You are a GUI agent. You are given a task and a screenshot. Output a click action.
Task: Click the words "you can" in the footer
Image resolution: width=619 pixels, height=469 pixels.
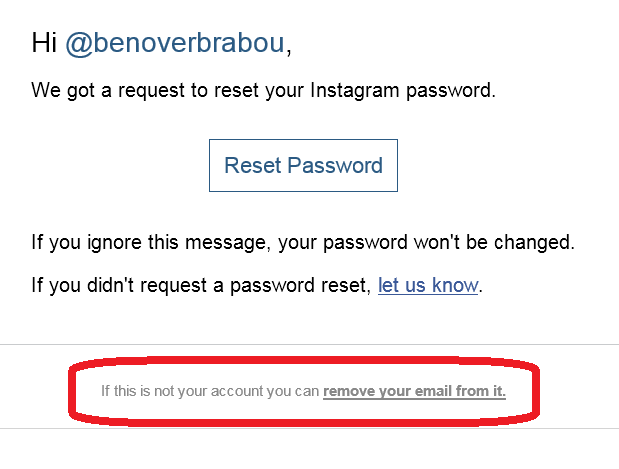(294, 391)
